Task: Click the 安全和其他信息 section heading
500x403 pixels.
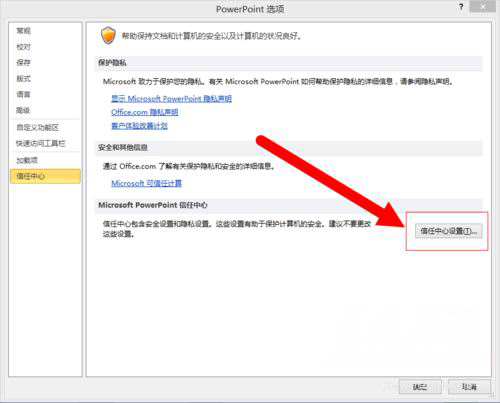Action: click(123, 147)
